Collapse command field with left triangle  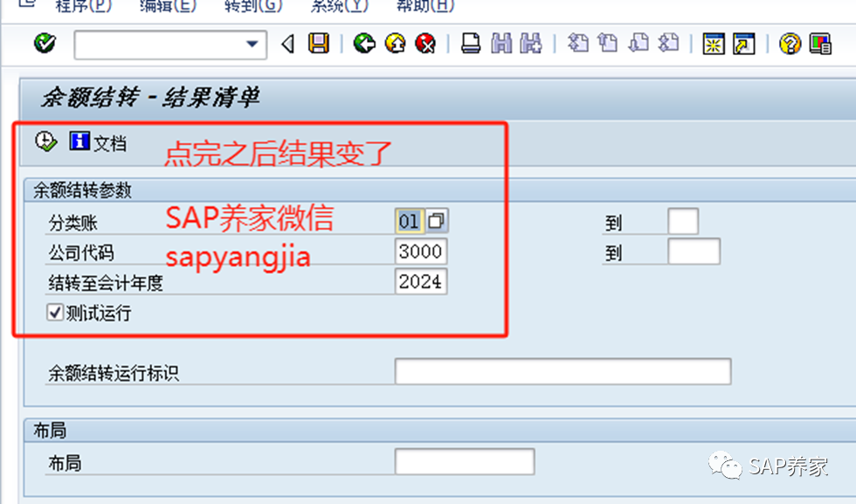pyautogui.click(x=288, y=44)
